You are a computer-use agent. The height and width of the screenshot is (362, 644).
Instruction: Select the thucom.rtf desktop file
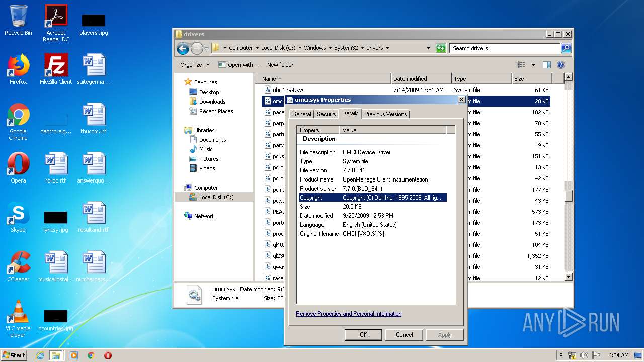[x=94, y=119]
